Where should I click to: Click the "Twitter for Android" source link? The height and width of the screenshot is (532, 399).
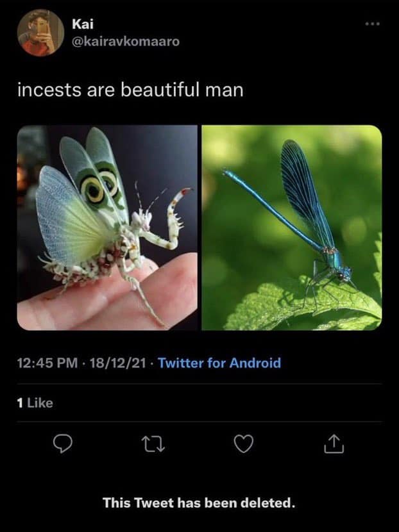coord(219,363)
